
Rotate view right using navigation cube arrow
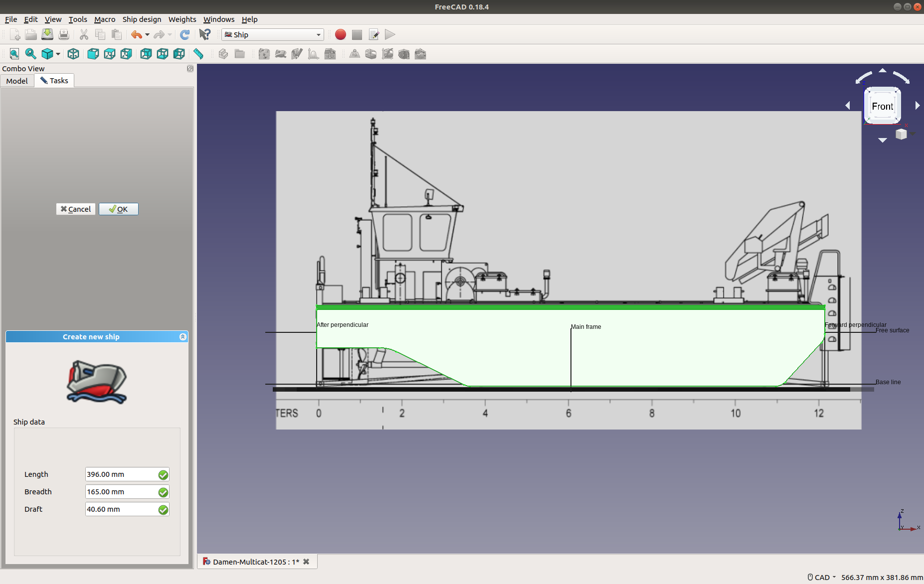[x=918, y=106]
